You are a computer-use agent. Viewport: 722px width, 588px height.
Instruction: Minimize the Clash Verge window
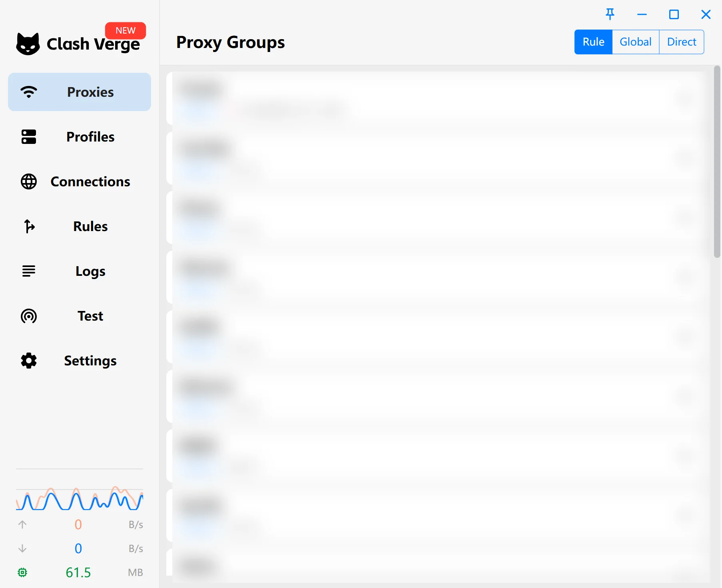(642, 14)
